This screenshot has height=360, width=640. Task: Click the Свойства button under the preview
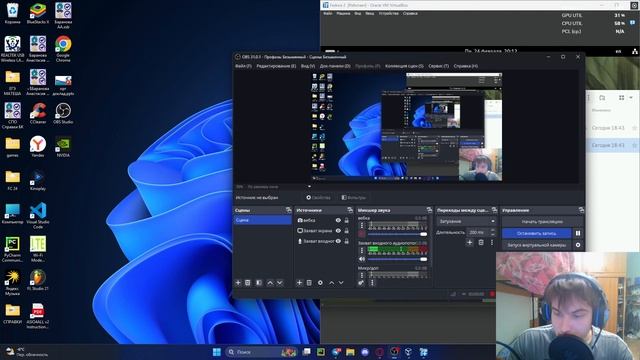coord(318,198)
